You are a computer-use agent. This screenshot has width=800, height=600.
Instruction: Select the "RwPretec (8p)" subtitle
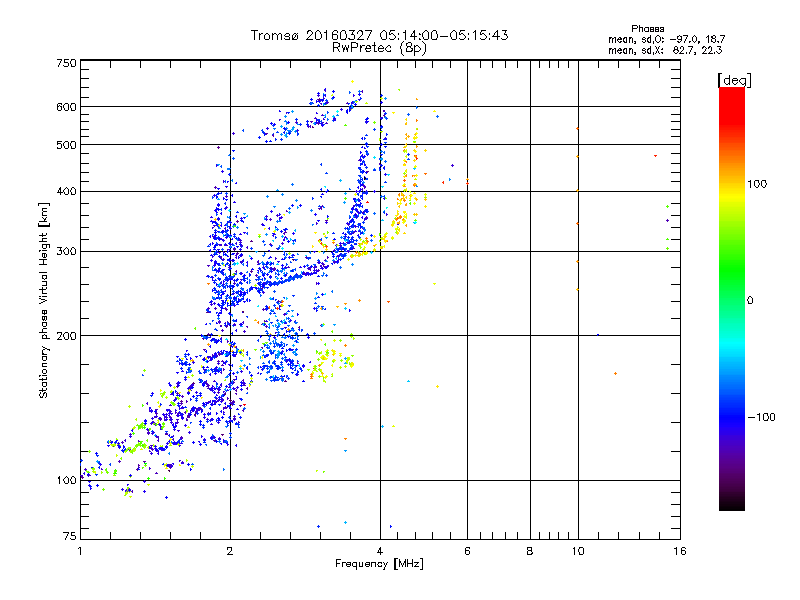coord(379,48)
